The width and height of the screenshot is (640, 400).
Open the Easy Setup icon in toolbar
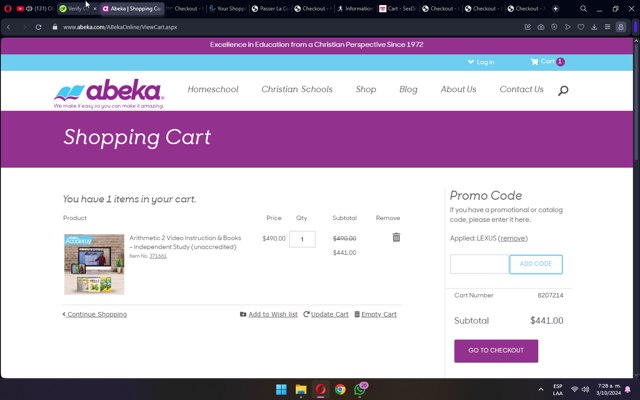click(607, 27)
